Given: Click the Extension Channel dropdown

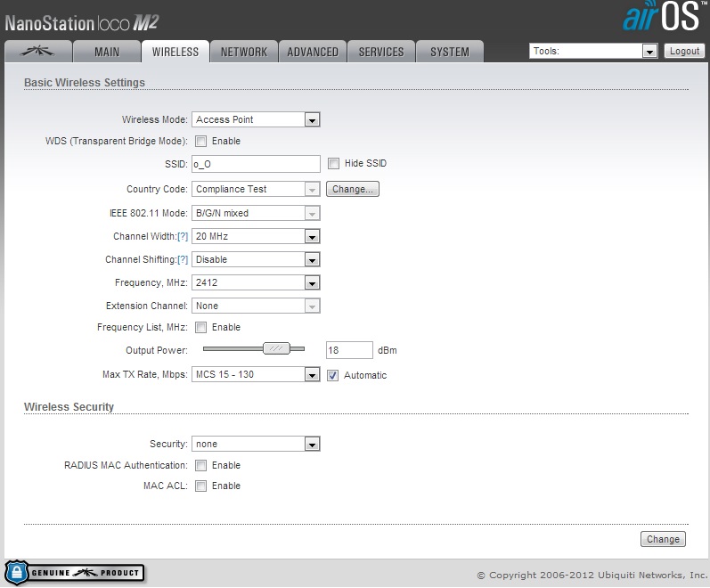Looking at the screenshot, I should click(x=256, y=306).
